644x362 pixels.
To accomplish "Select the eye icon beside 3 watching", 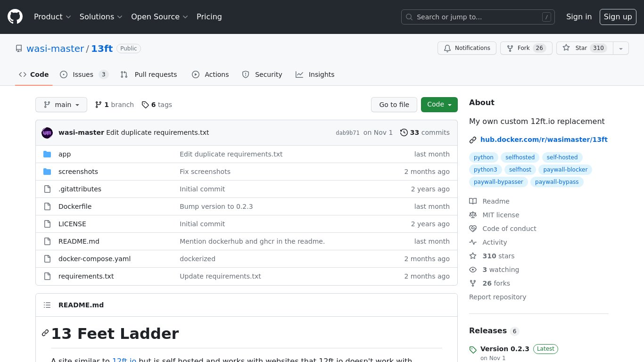I will (473, 270).
